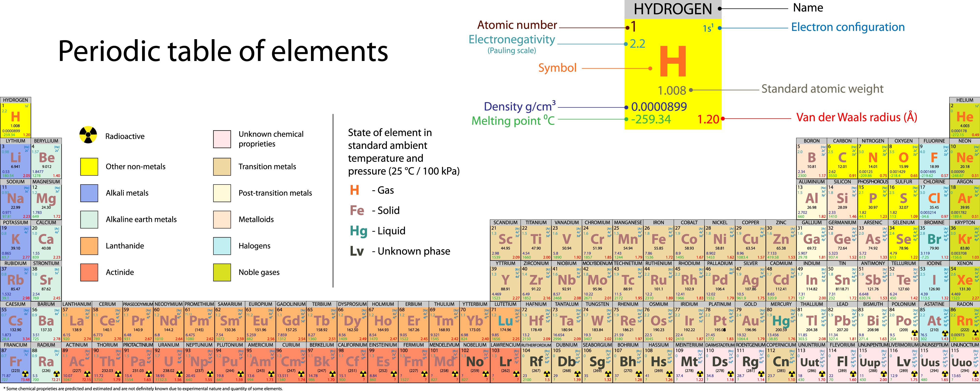The image size is (980, 391).
Task: Click the Mercury (Hg) cell in the main table
Action: coord(781,321)
